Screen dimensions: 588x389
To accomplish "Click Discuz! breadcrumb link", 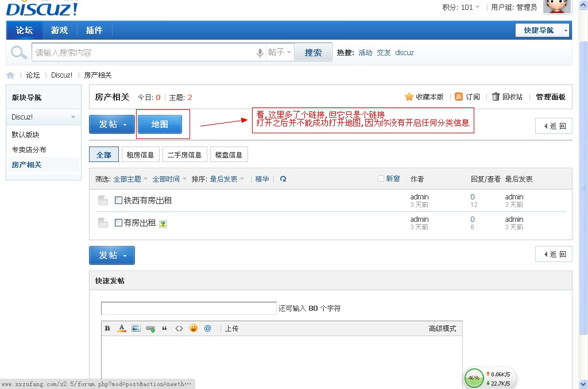I will pos(61,75).
